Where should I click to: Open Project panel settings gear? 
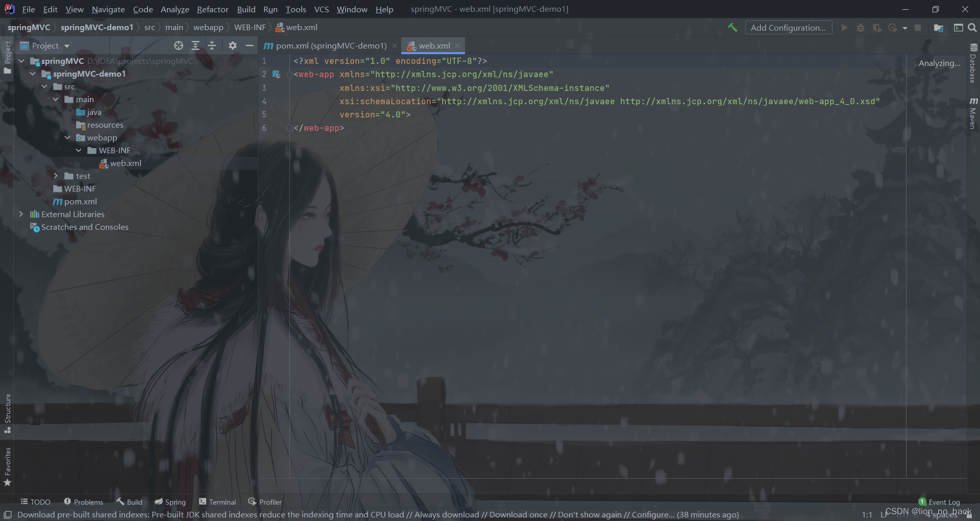(x=233, y=45)
